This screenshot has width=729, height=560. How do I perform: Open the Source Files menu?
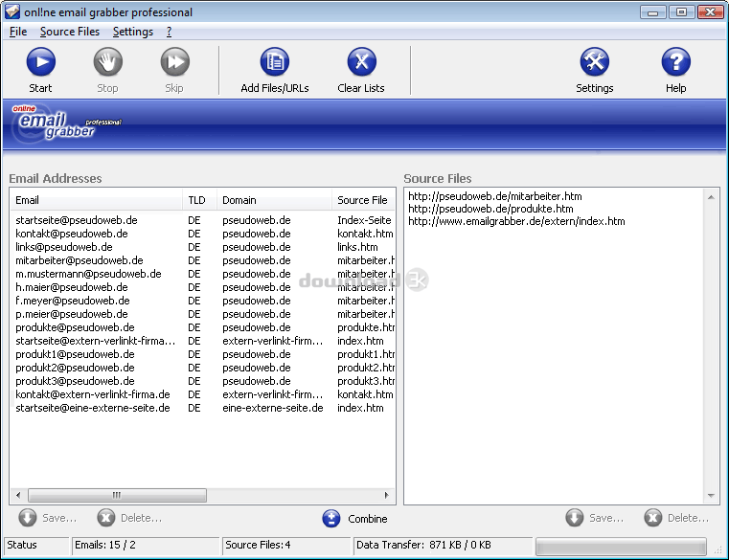70,32
